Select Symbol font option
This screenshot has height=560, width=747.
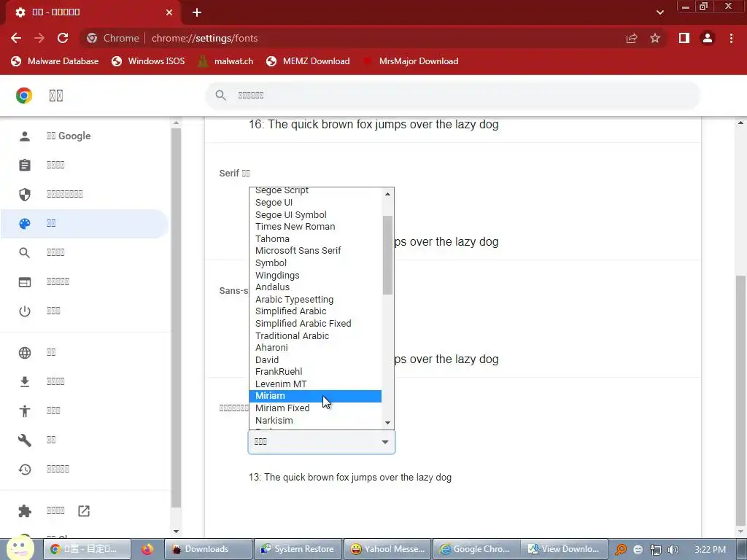[315, 262]
